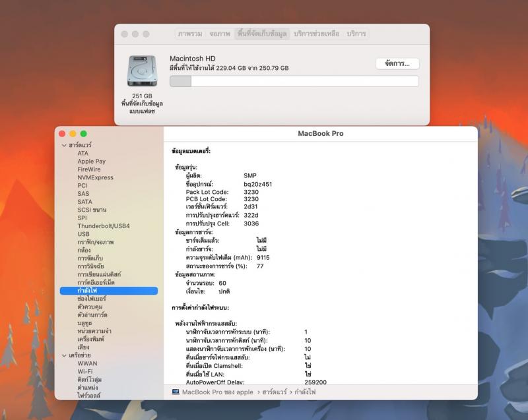The image size is (528, 420).
Task: Collapse the ฮาร์ดแวร์ section in sidebar
Action: (x=64, y=145)
